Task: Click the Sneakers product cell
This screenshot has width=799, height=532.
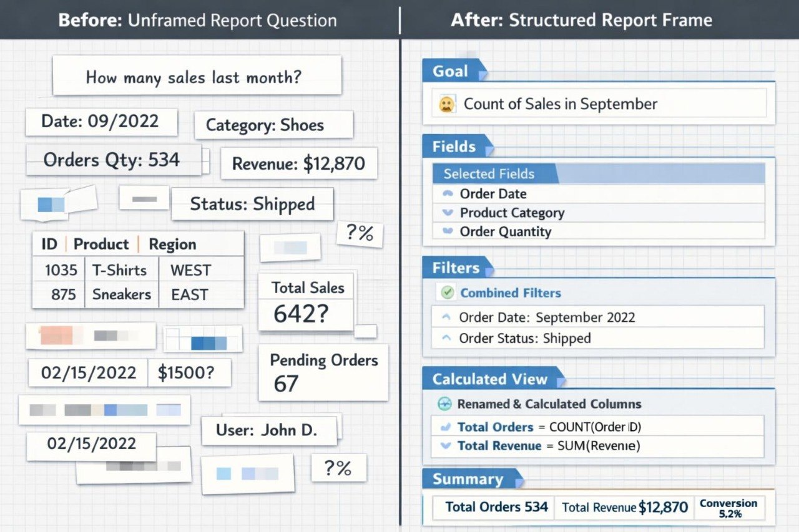Action: [x=121, y=294]
